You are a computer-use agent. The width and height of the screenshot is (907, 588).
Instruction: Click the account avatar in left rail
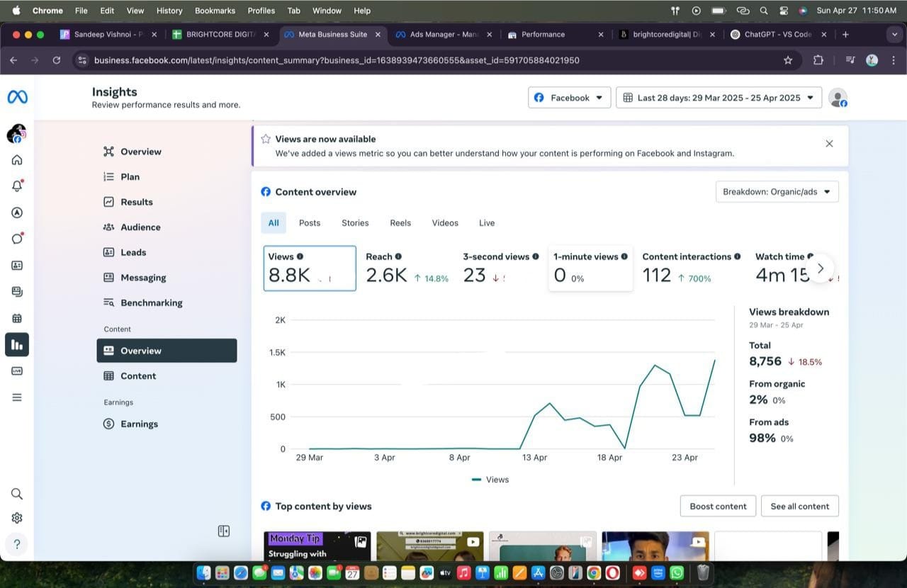tap(16, 133)
